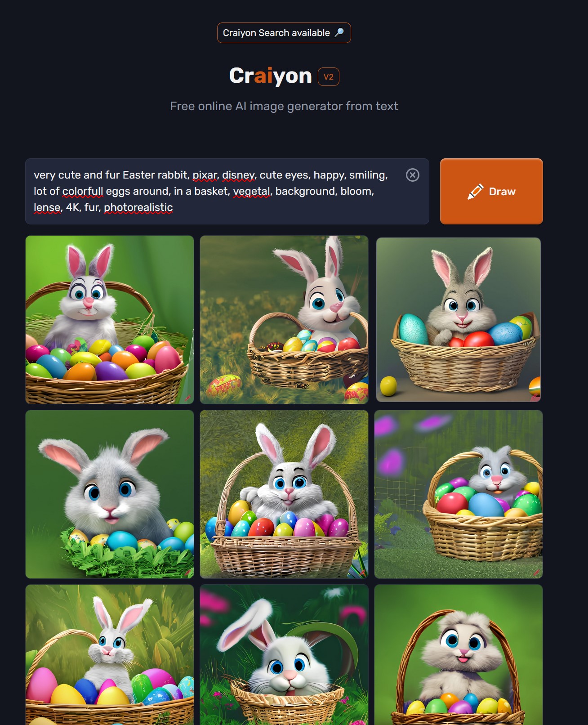Click the Draw button

coord(491,191)
